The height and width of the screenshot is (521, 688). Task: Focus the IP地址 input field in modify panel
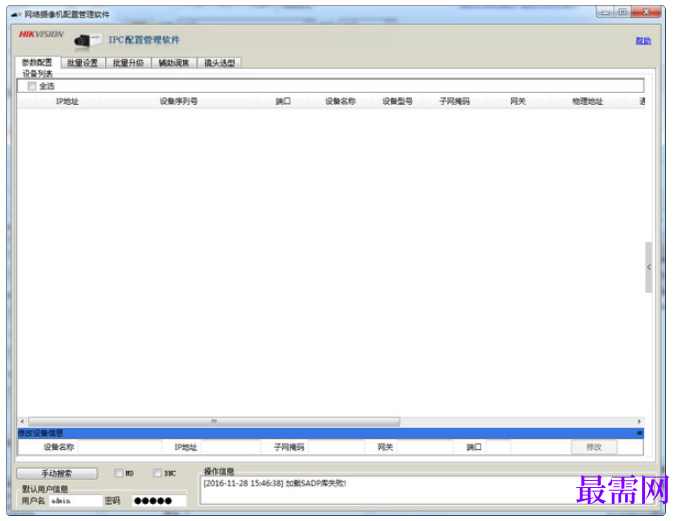pyautogui.click(x=231, y=447)
